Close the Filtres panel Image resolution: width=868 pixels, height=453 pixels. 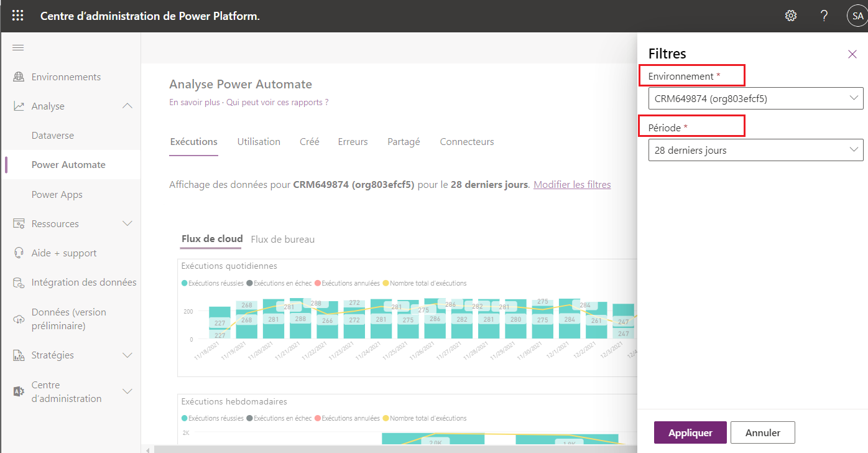(852, 54)
